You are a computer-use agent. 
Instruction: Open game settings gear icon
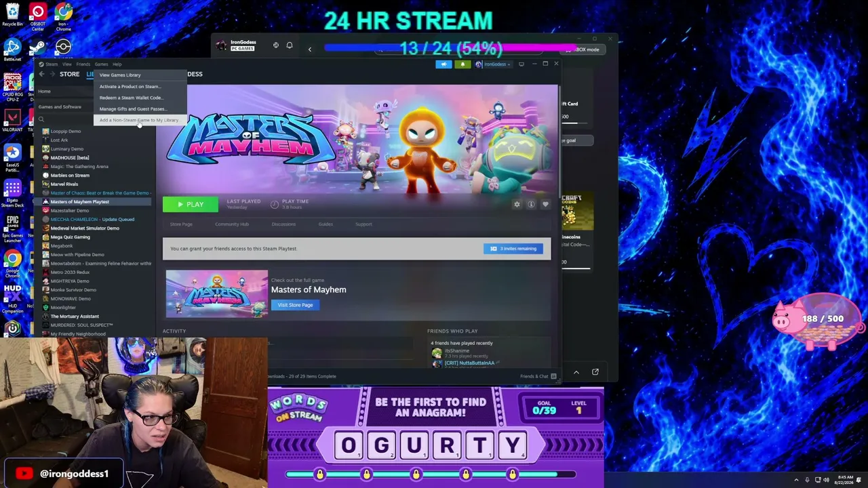click(517, 204)
